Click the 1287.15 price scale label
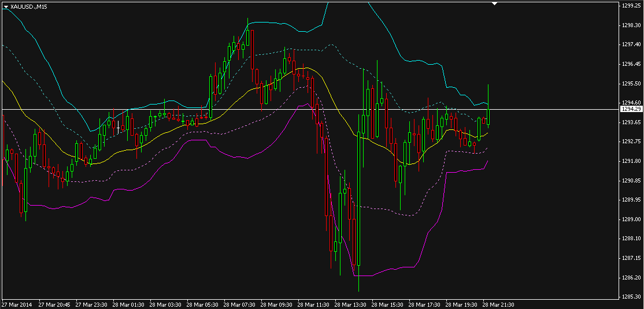This screenshot has width=644, height=309. pyautogui.click(x=631, y=258)
